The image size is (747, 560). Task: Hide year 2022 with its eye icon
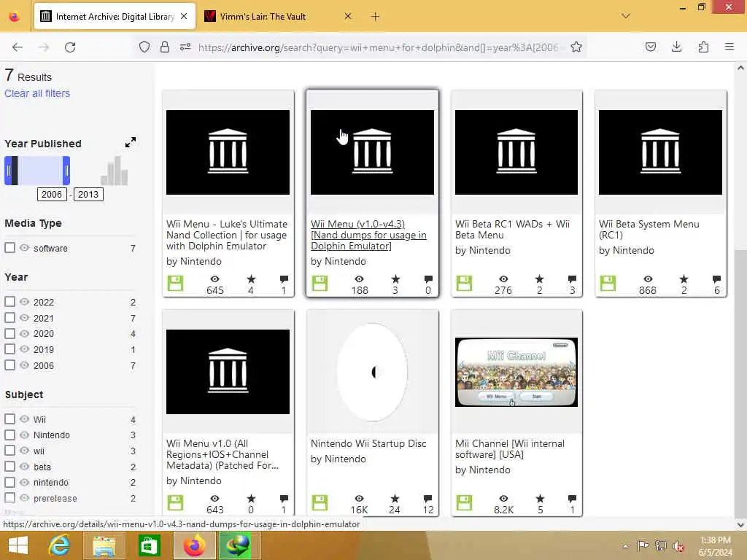click(x=24, y=301)
